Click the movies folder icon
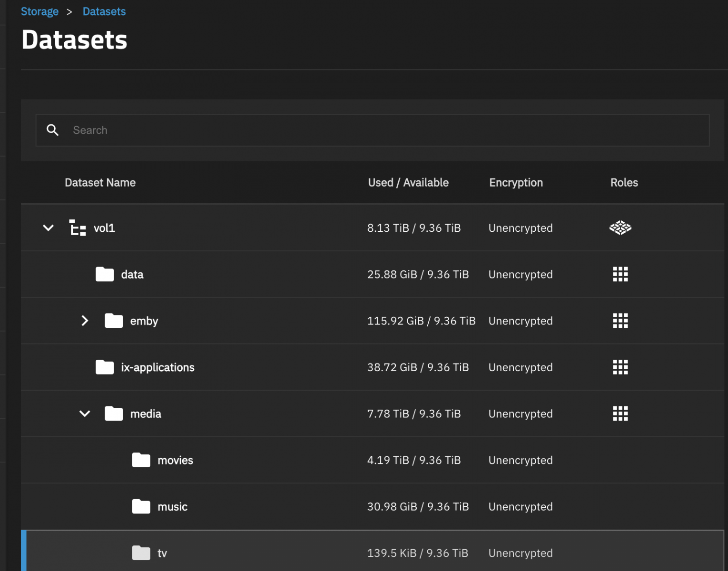 pyautogui.click(x=141, y=460)
